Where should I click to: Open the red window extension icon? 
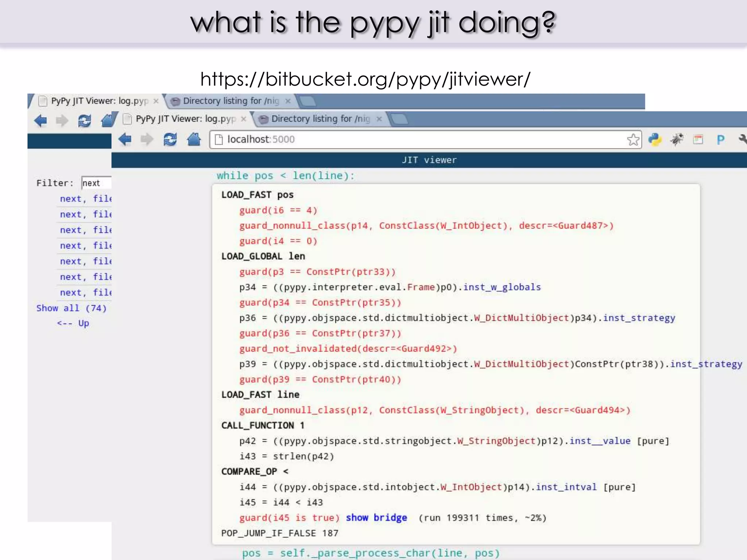click(698, 139)
